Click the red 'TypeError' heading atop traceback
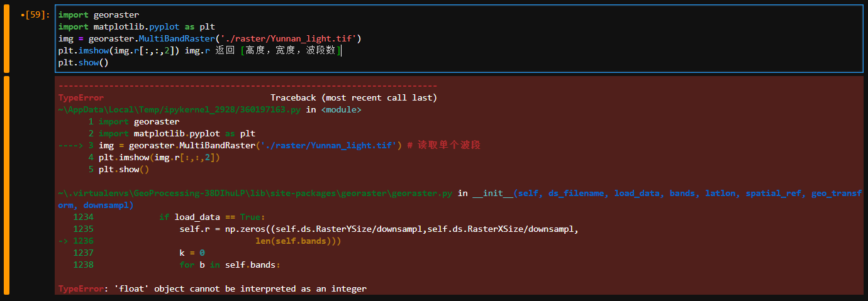 81,98
